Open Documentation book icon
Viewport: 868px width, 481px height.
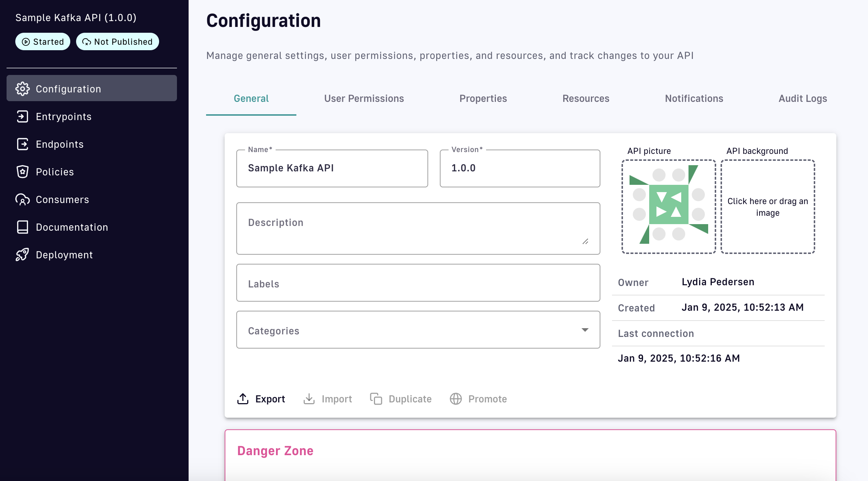[23, 227]
